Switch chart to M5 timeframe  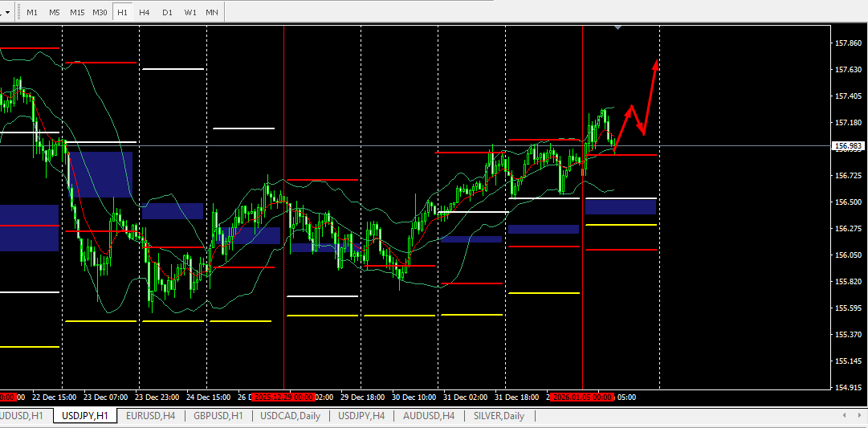pos(55,12)
